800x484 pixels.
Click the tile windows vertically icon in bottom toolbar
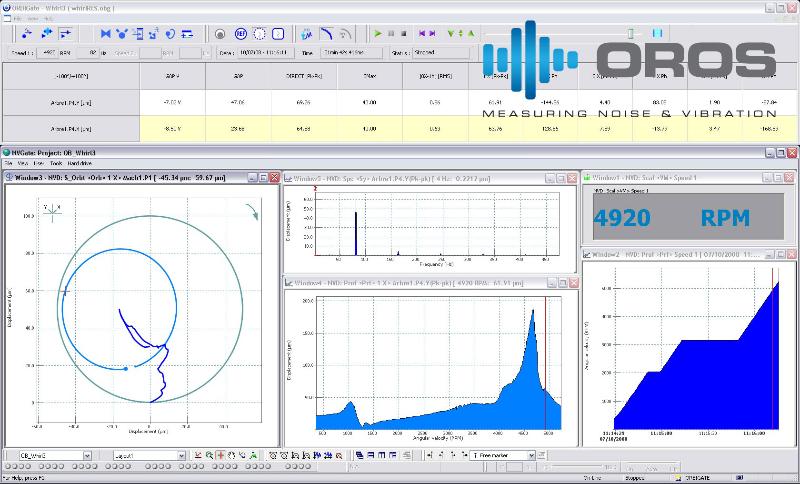382,455
